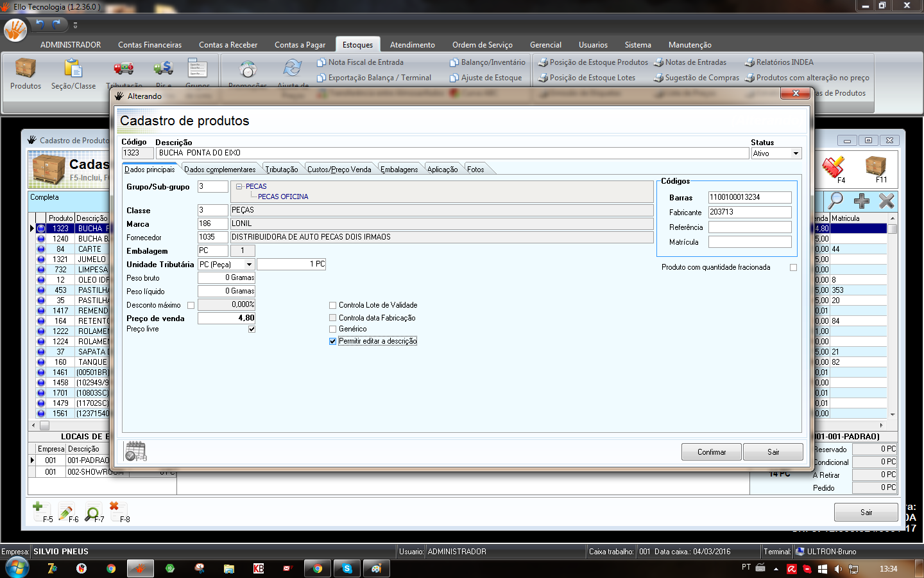
Task: Open Produtos com alteração no preço report
Action: (x=807, y=78)
